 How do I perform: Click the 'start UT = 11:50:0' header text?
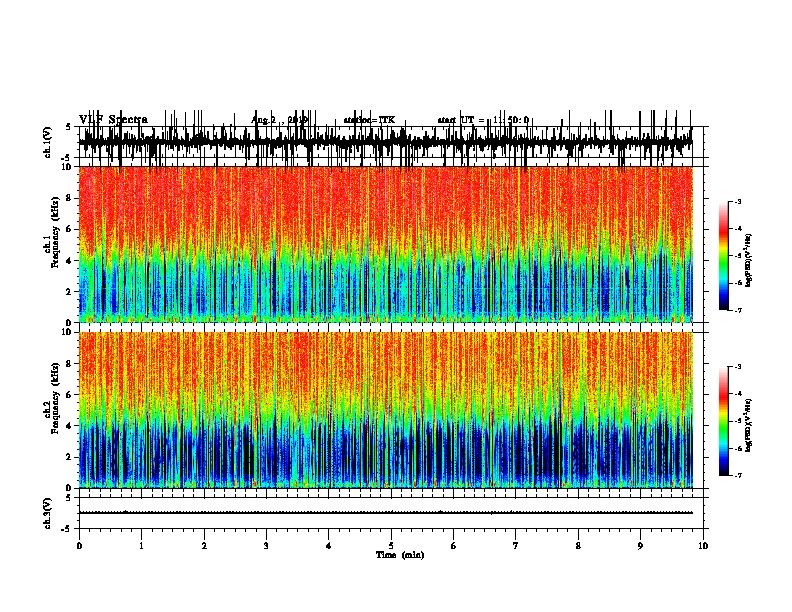point(483,120)
